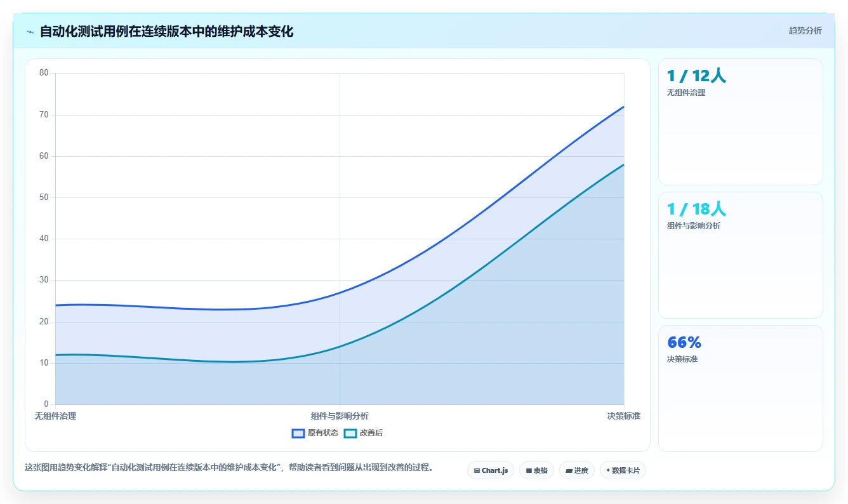848x504 pixels.
Task: Select the 表格 tag chip
Action: tap(536, 470)
